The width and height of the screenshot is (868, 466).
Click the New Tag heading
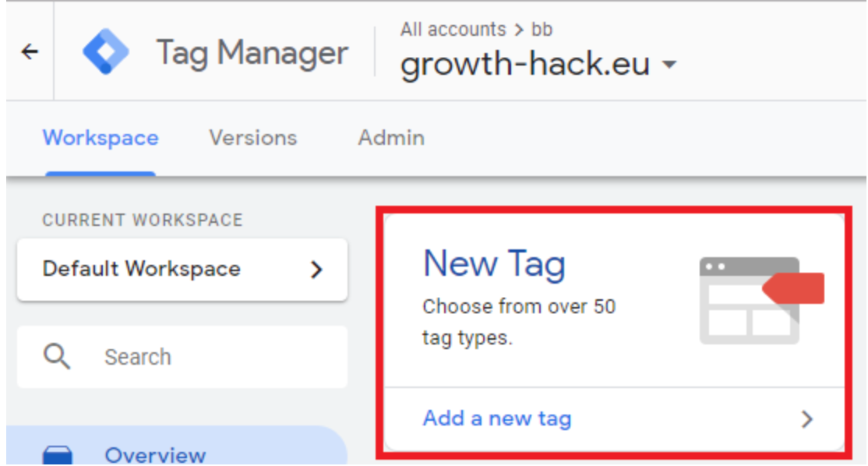coord(494,263)
